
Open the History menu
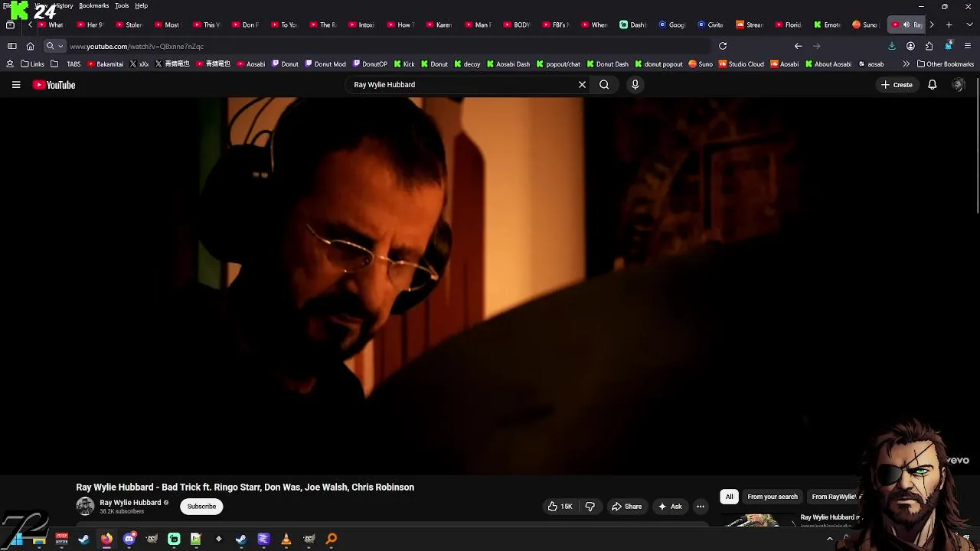pos(63,5)
